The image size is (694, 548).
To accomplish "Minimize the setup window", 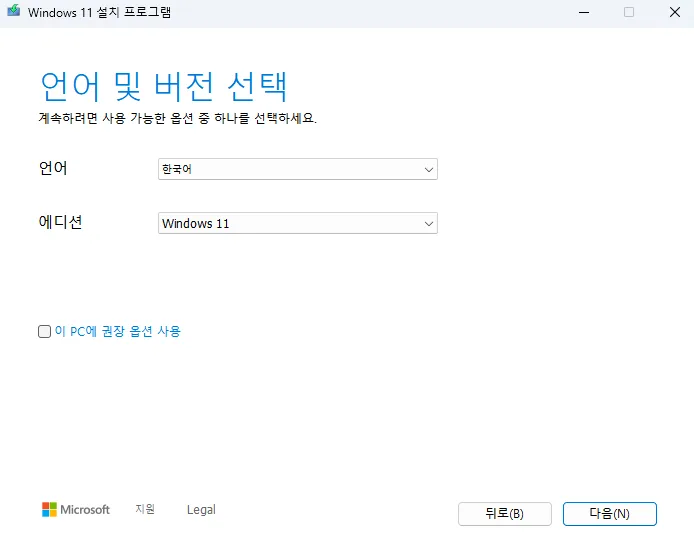I will [x=584, y=12].
